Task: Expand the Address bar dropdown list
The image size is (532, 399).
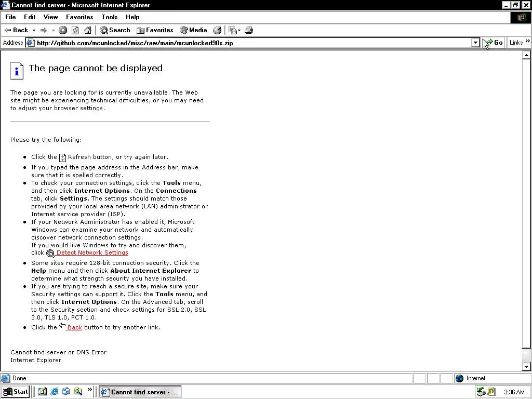Action: click(x=475, y=43)
